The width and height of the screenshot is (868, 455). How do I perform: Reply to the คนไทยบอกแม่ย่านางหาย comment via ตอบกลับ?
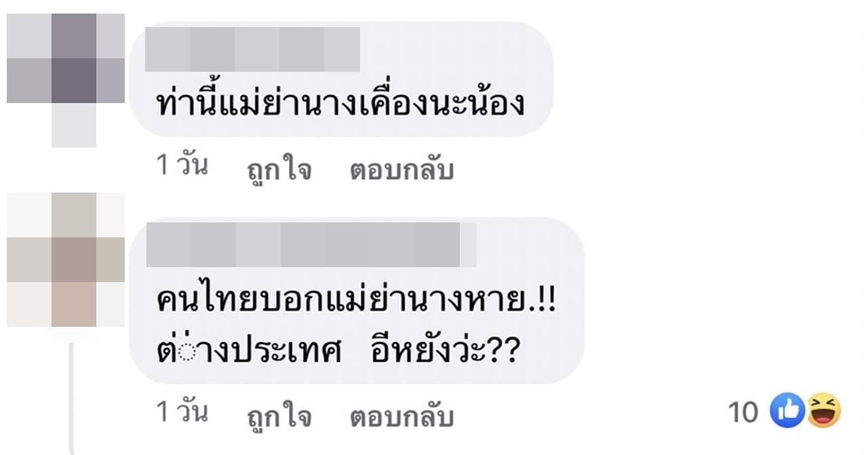(x=401, y=417)
